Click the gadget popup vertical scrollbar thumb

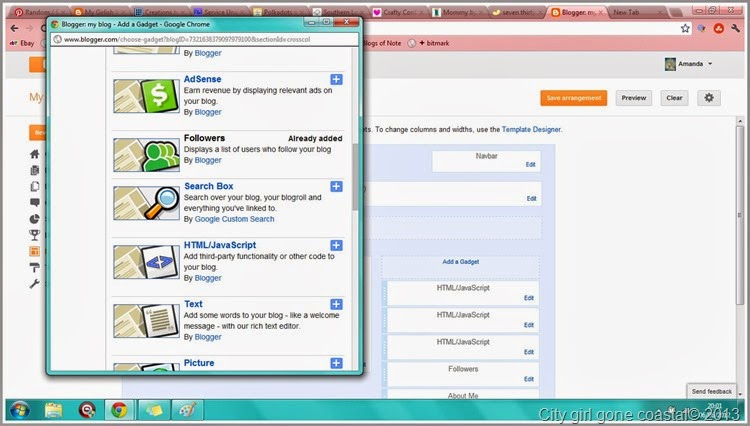(355, 177)
